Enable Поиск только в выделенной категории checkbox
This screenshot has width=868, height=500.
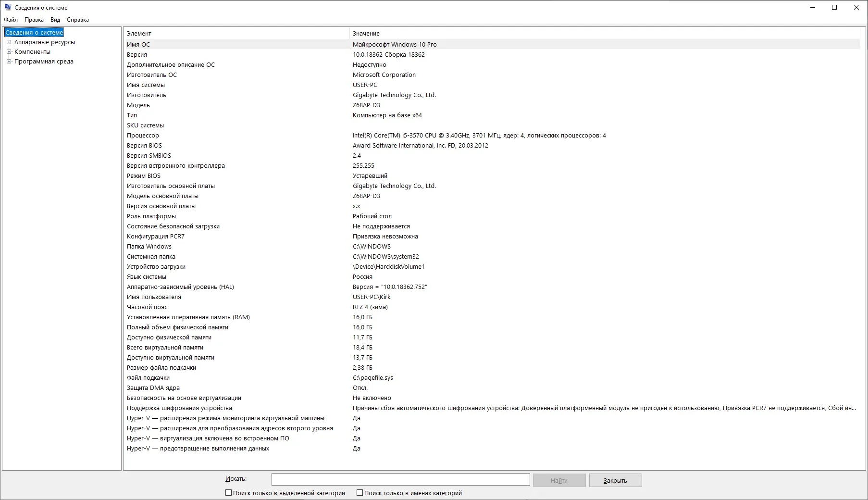coord(228,493)
